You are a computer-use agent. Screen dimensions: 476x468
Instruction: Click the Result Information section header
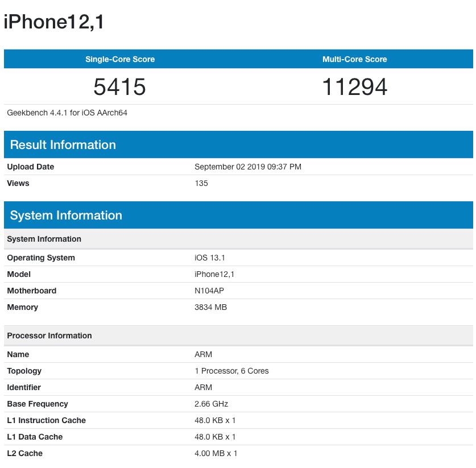point(63,144)
